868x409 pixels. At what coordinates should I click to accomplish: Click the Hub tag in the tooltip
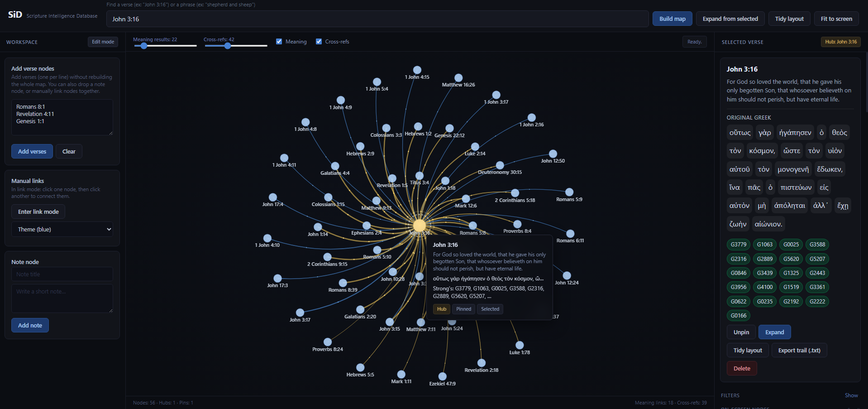tap(442, 309)
